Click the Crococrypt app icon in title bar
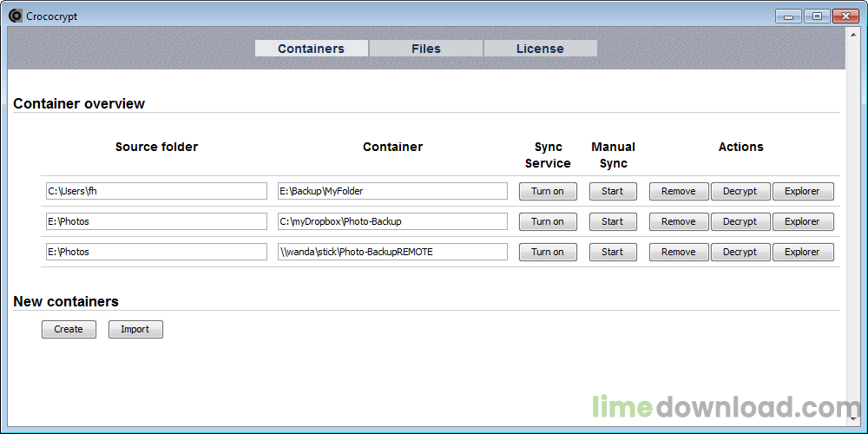This screenshot has height=434, width=868. 15,16
